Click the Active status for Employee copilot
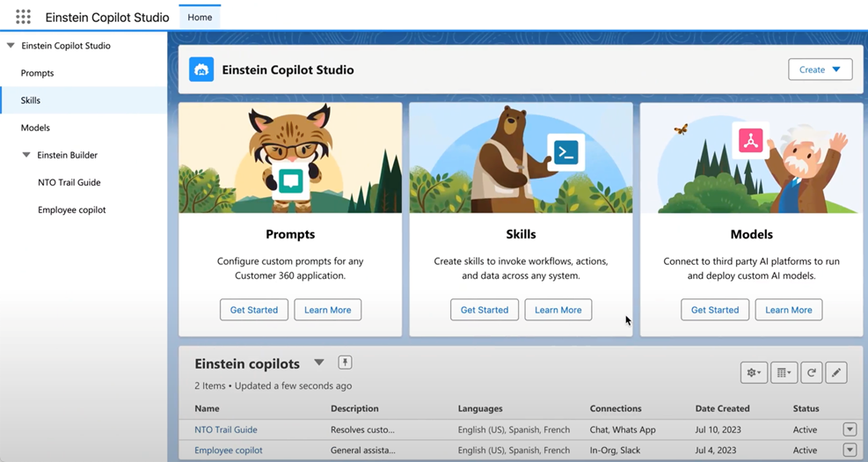 [x=805, y=451]
